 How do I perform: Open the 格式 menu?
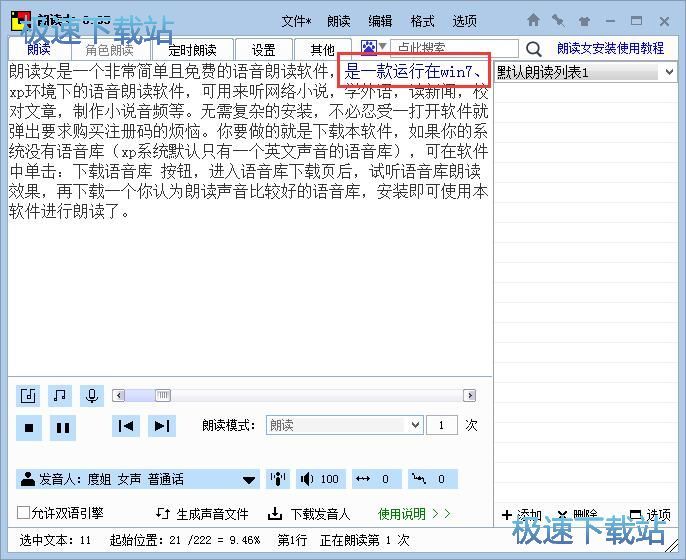(x=422, y=21)
